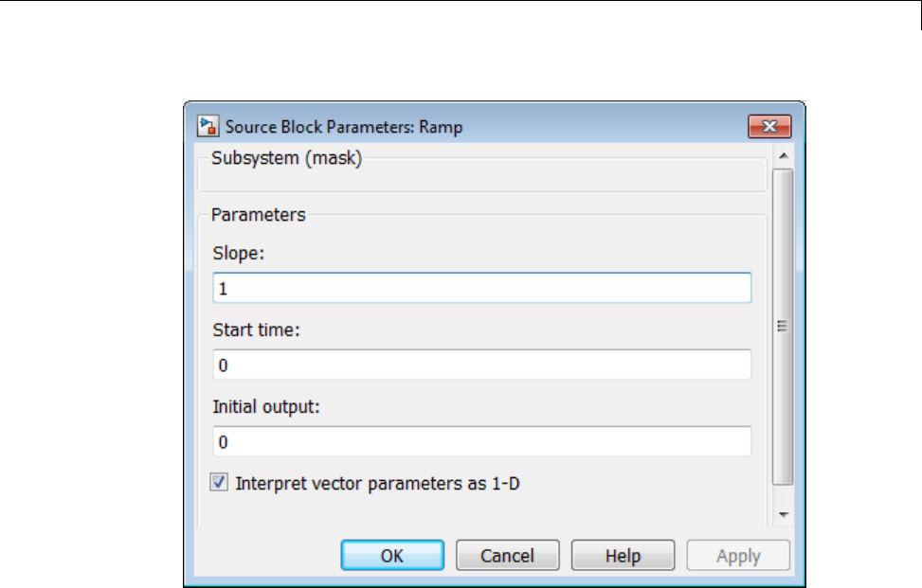
Task: Click the dialog title bar text
Action: pos(343,126)
